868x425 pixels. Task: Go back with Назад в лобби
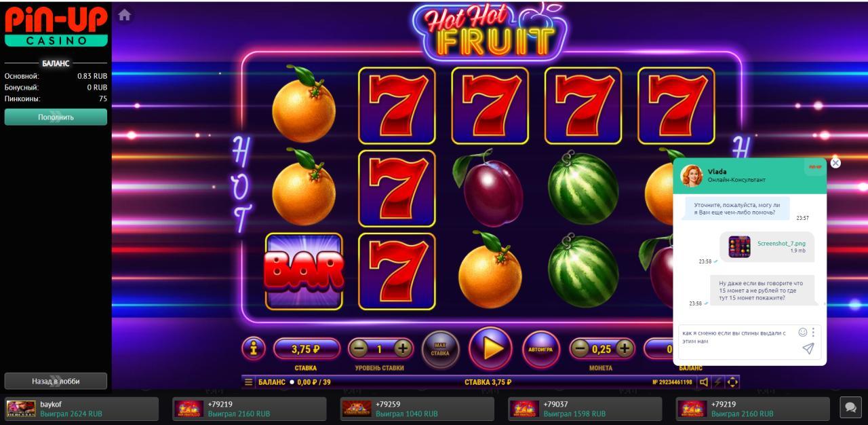pyautogui.click(x=56, y=381)
